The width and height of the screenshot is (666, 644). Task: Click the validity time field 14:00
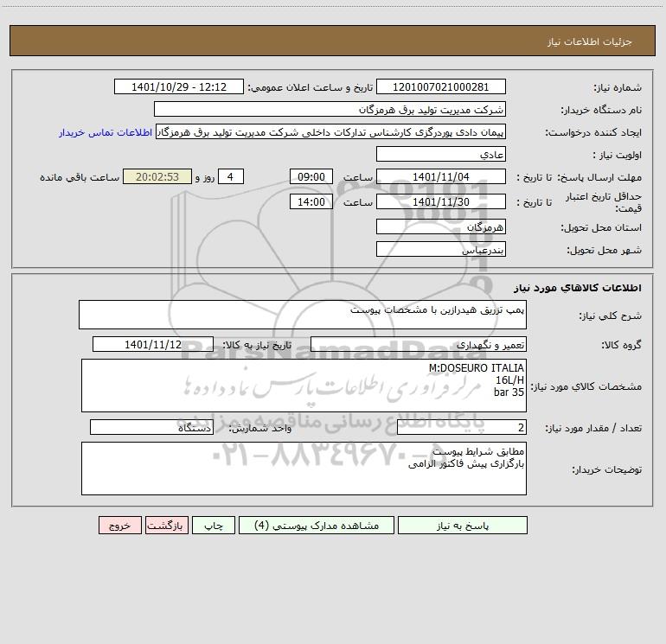click(x=311, y=201)
